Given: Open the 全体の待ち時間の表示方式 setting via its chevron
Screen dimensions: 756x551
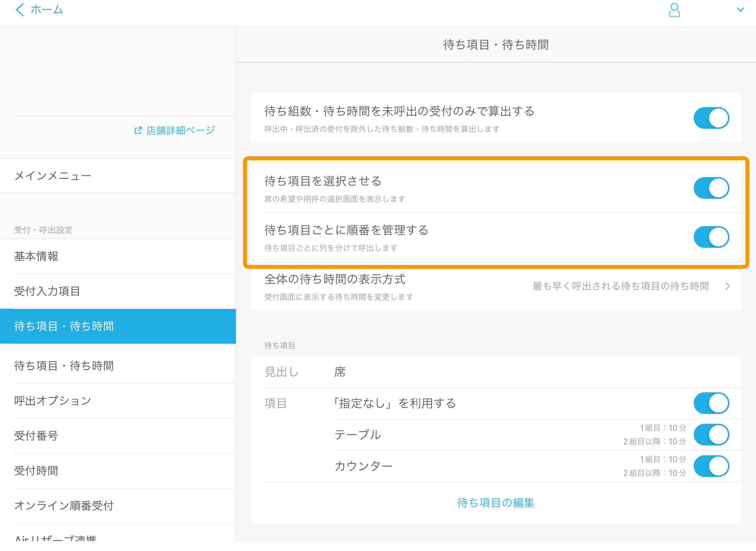Looking at the screenshot, I should tap(728, 286).
